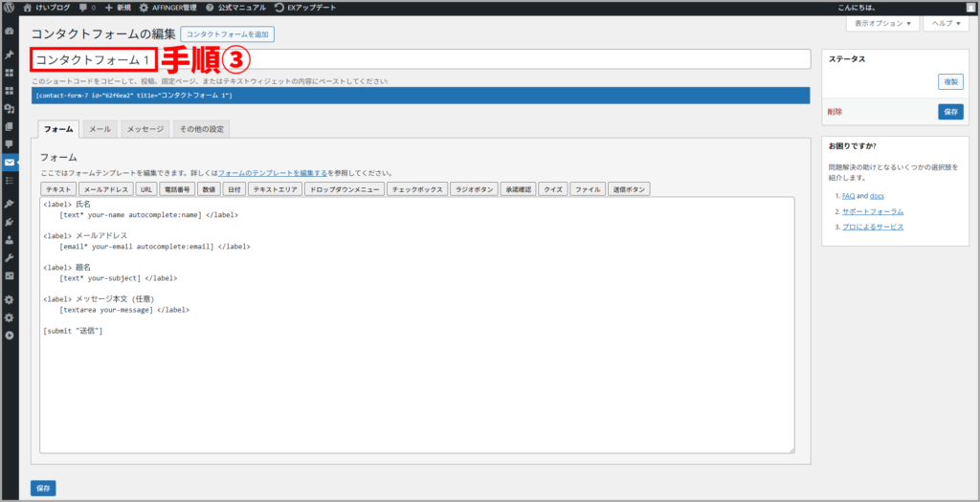Image resolution: width=980 pixels, height=502 pixels.
Task: Open the Posts pin icon in sidebar
Action: pos(10,55)
